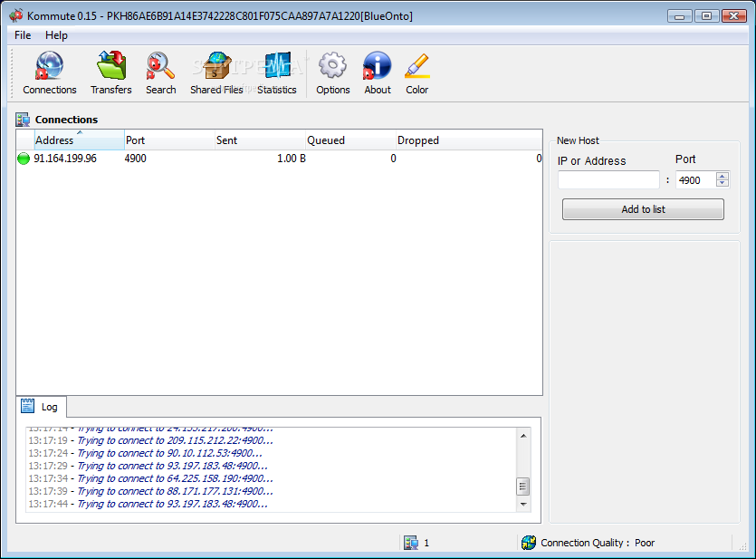Open the Search tool
Image resolution: width=756 pixels, height=559 pixels.
point(160,72)
